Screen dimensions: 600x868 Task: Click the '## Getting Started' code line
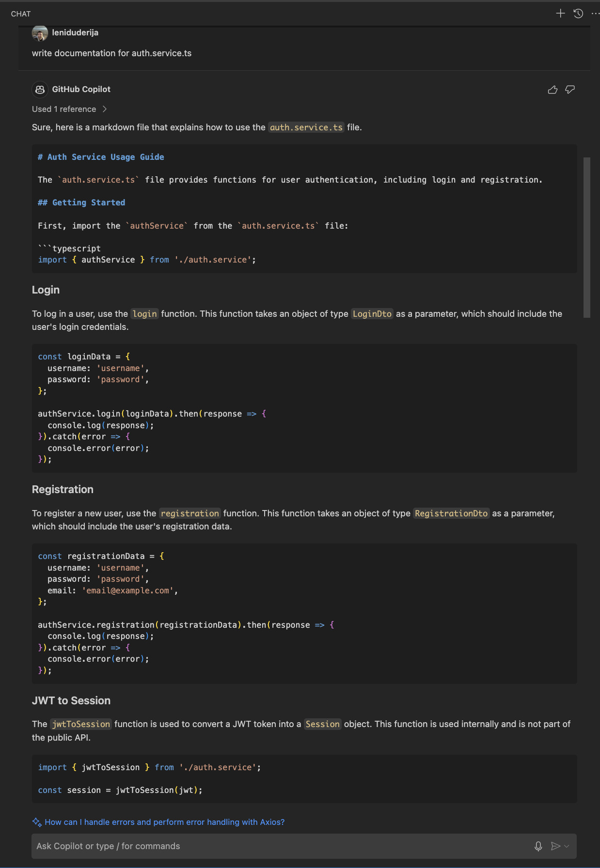point(81,202)
